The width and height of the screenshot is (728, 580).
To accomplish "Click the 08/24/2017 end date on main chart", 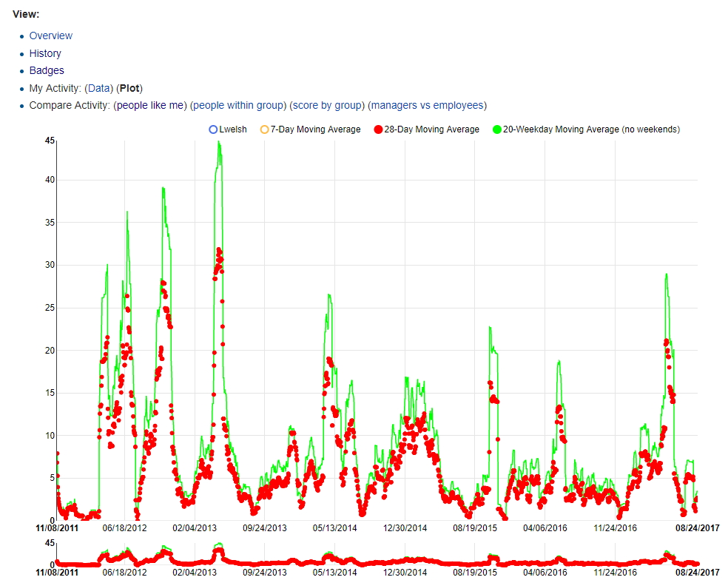I will coord(698,528).
